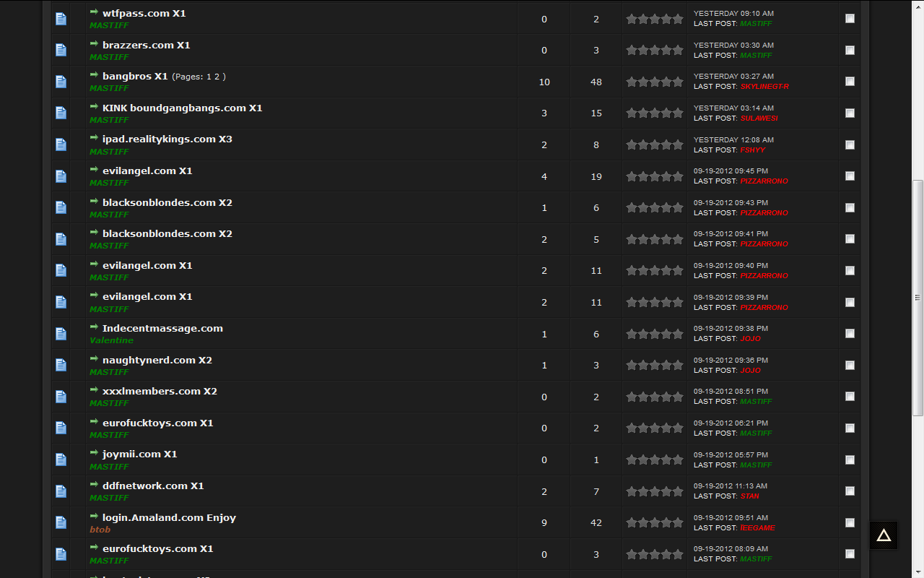Image resolution: width=924 pixels, height=578 pixels.
Task: Click the green arrow before Indecentmassage.com
Action: (94, 327)
